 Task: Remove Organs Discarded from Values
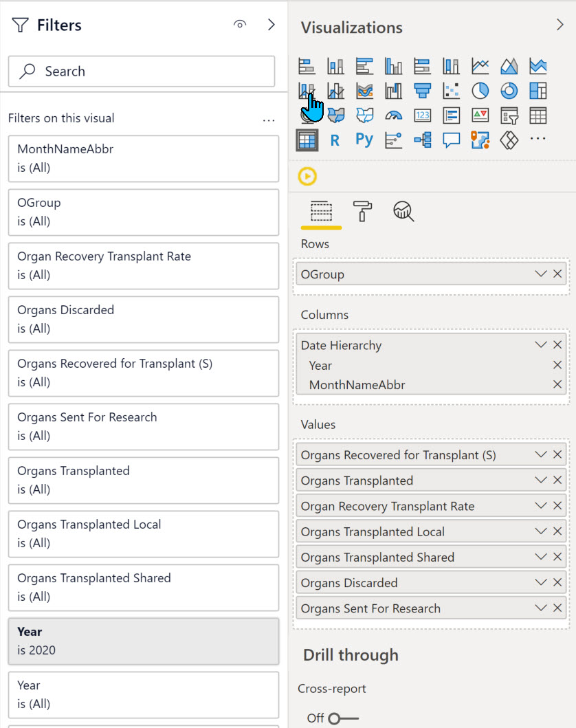pyautogui.click(x=557, y=582)
